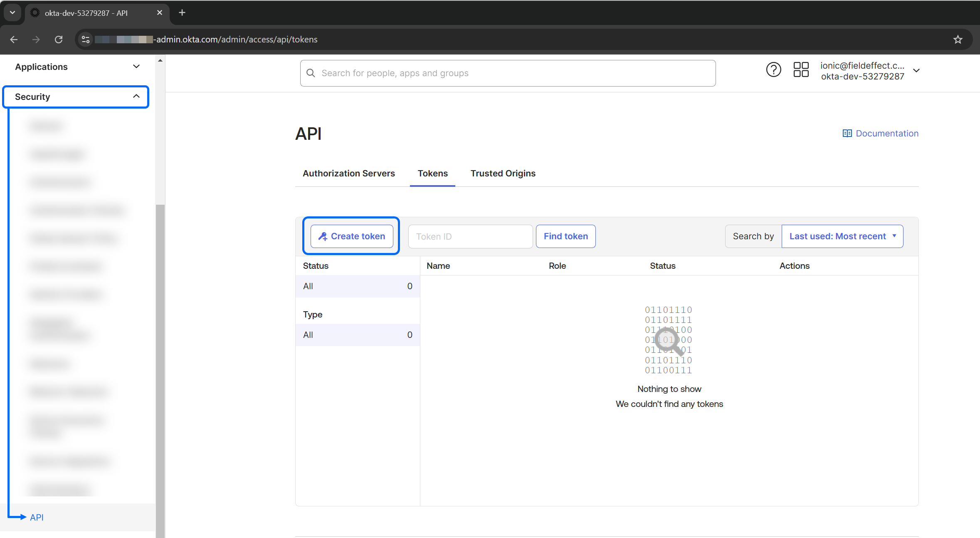Click the browser reload icon
980x538 pixels.
pos(59,40)
